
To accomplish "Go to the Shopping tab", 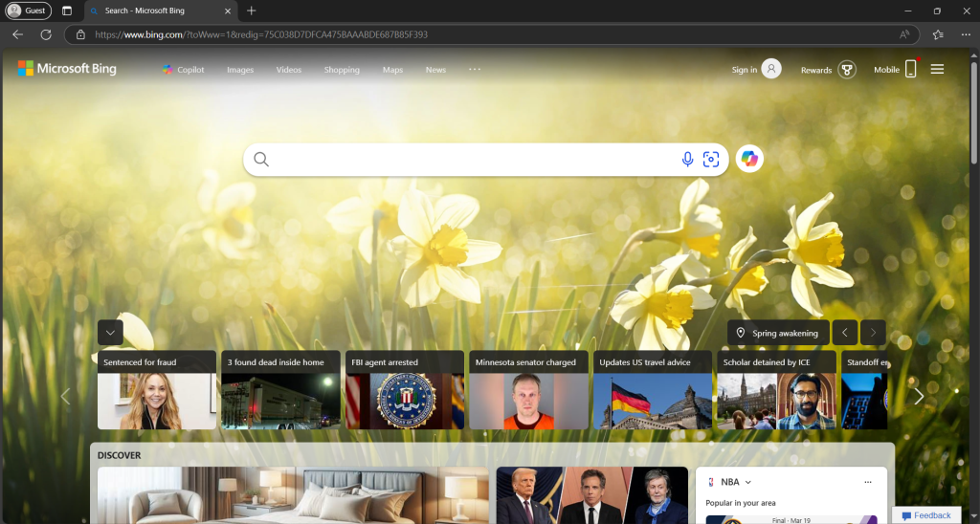I will point(342,70).
